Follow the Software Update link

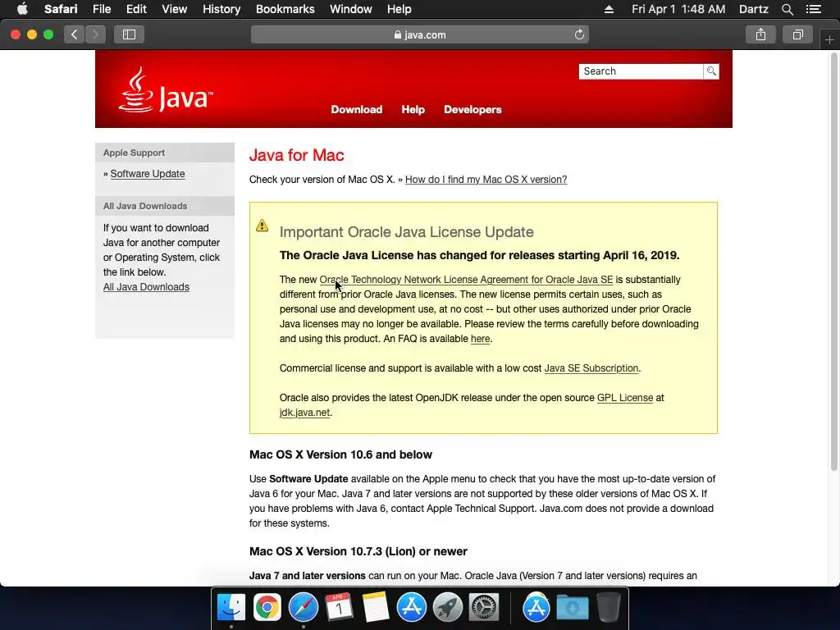click(148, 174)
